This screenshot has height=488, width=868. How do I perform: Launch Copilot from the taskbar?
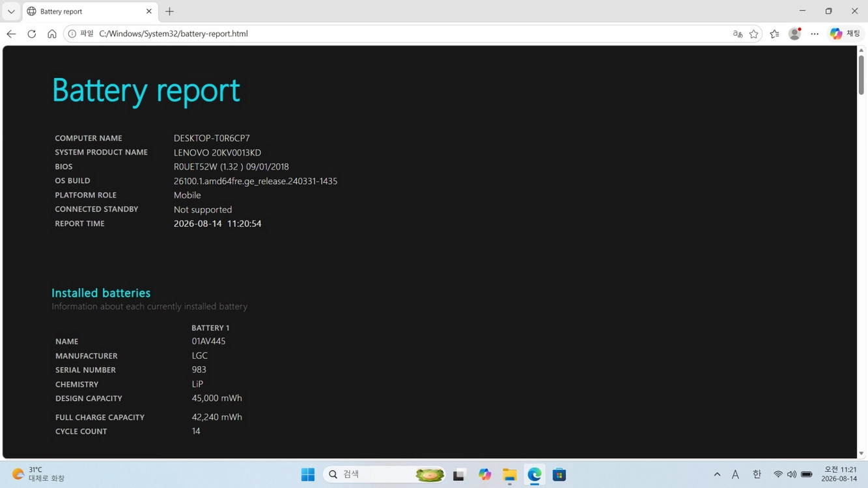click(484, 474)
